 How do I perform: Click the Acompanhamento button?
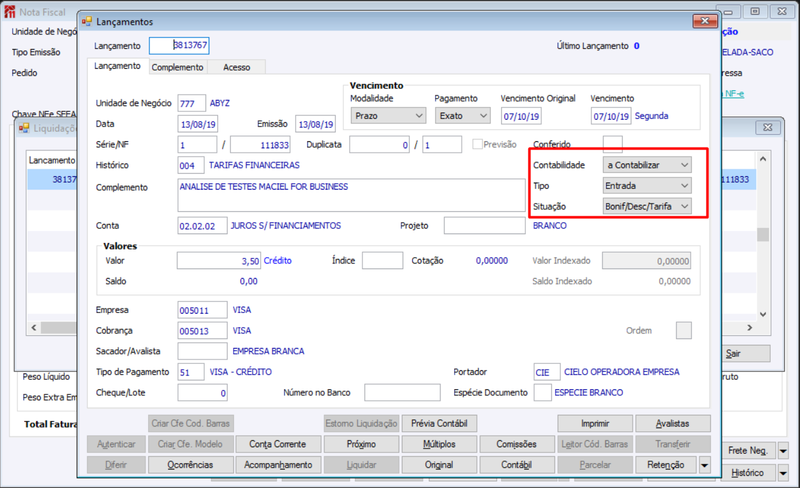pos(278,465)
